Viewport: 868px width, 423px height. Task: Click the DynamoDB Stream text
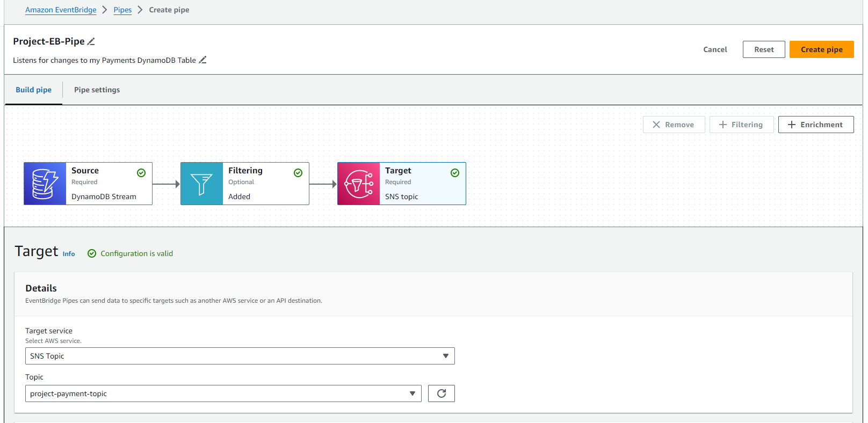[104, 196]
